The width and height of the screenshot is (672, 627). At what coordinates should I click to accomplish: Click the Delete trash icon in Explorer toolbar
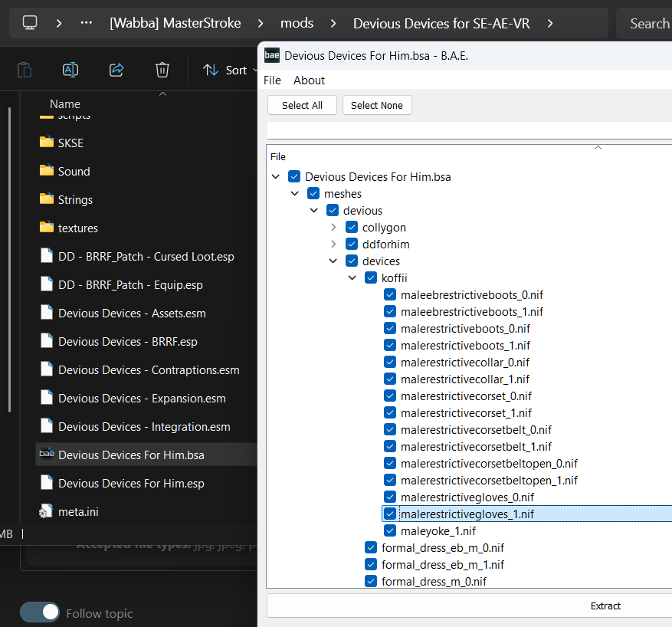[x=162, y=70]
